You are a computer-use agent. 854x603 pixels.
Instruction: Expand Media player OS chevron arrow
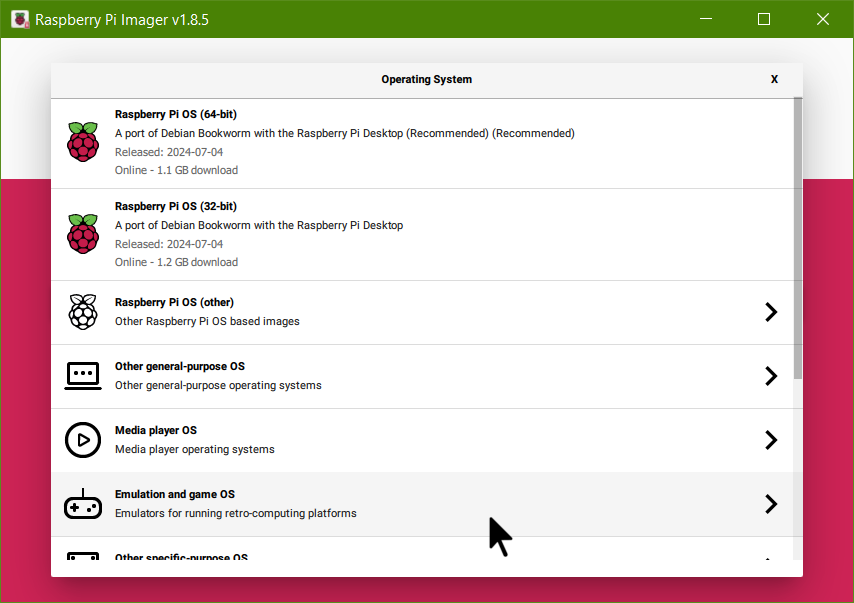tap(770, 440)
